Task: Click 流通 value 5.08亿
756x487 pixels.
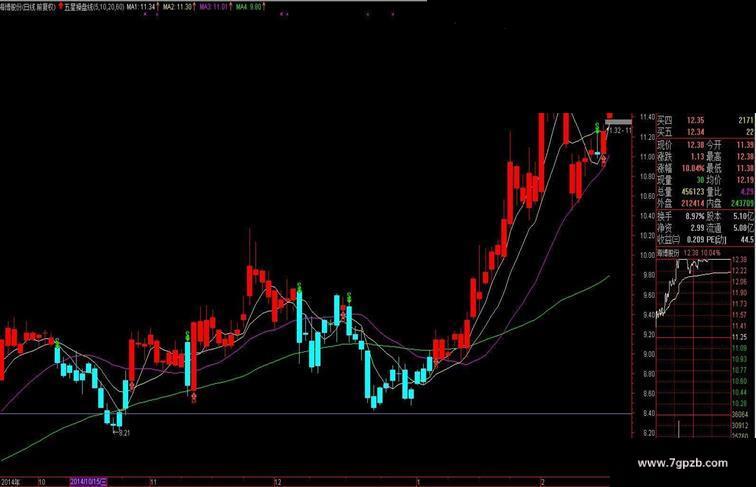Action: (744, 228)
